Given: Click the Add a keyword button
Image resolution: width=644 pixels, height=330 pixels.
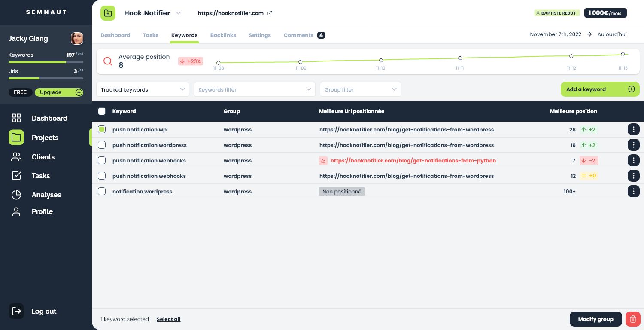Looking at the screenshot, I should [x=600, y=89].
